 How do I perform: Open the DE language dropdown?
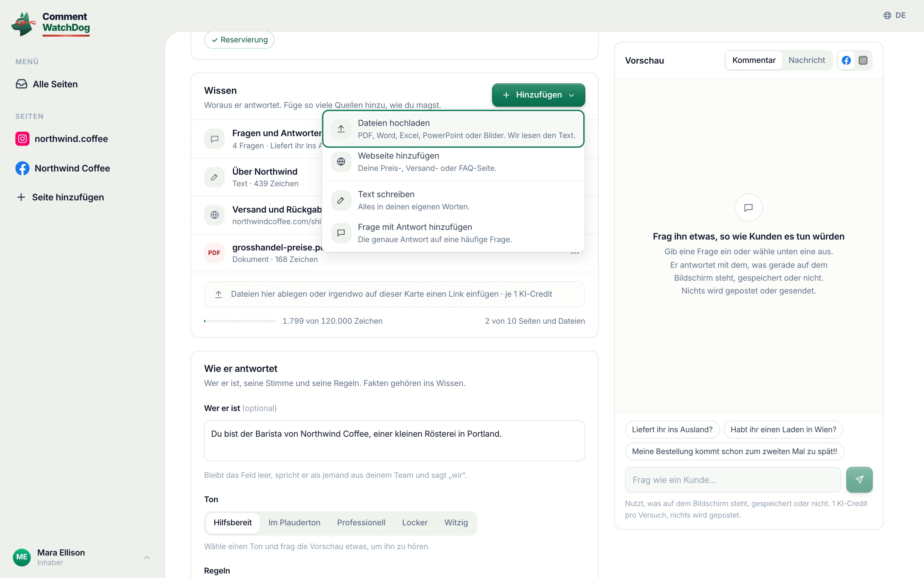pos(894,15)
